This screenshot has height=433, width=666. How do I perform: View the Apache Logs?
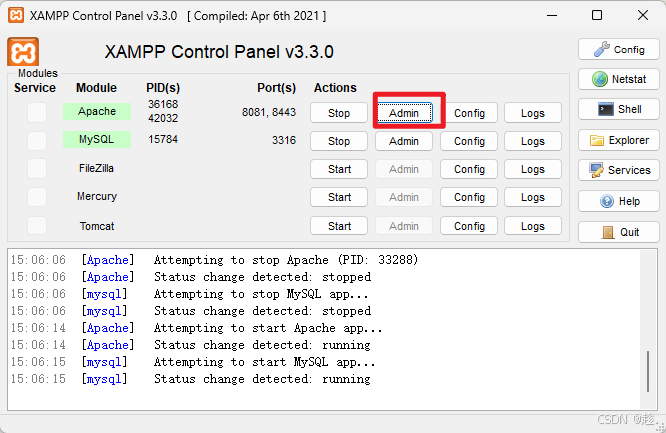533,113
